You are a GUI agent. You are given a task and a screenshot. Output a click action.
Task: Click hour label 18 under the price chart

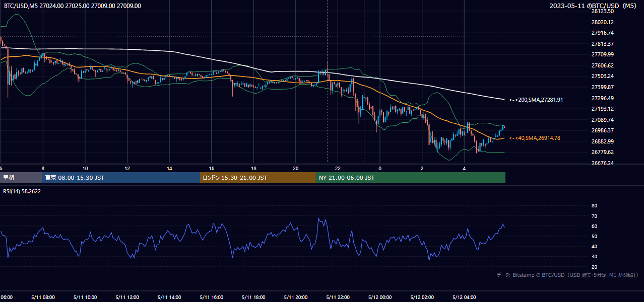[253, 168]
